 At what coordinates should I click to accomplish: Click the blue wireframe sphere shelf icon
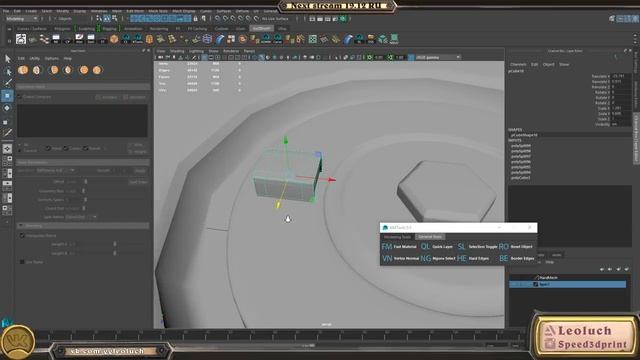pos(207,39)
